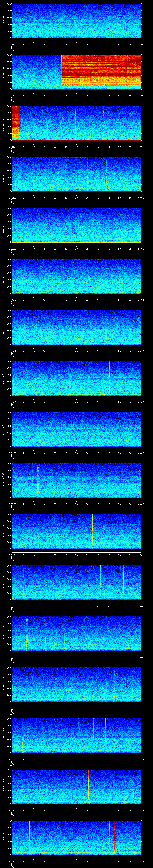Viewport: 153px width, 868px height.
Task: Select the spectrogram panel starting at 10:53:00
Action: (76, 378)
